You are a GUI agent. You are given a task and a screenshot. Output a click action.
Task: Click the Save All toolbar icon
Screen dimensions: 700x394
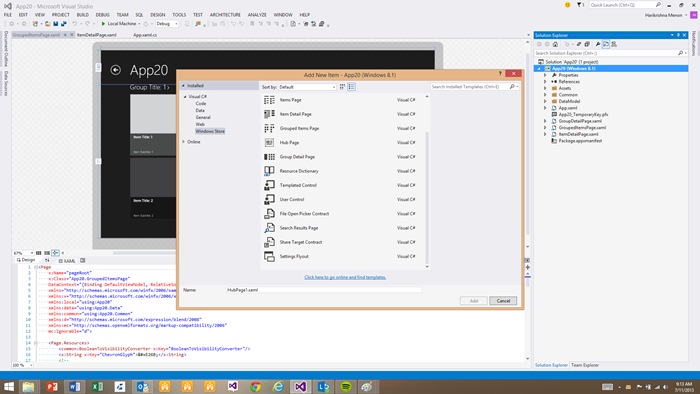pos(64,24)
